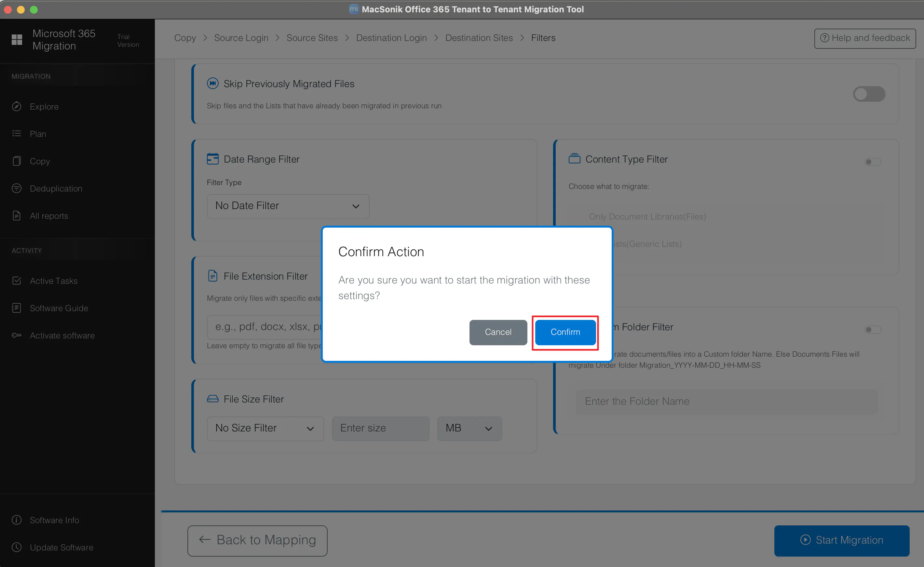
Task: Click the Deduplication icon
Action: tap(17, 188)
